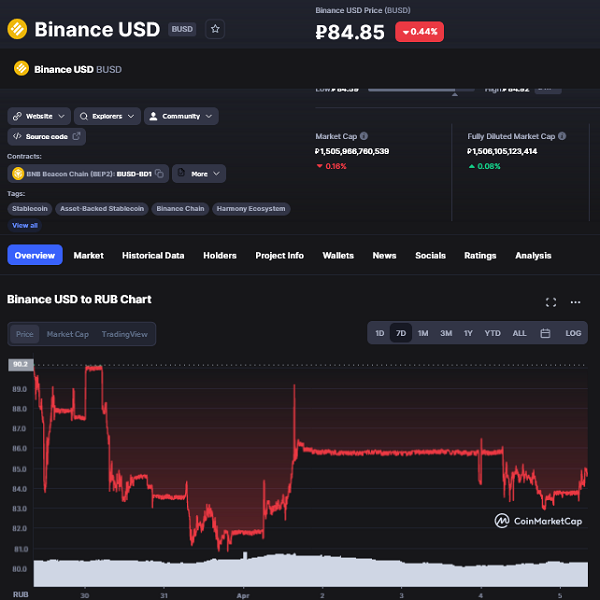600x600 pixels.
Task: Set chart range to ALL
Action: [x=519, y=333]
